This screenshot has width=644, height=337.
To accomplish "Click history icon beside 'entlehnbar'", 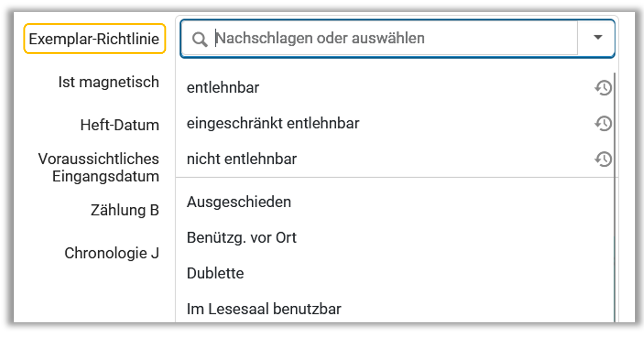I will [603, 88].
